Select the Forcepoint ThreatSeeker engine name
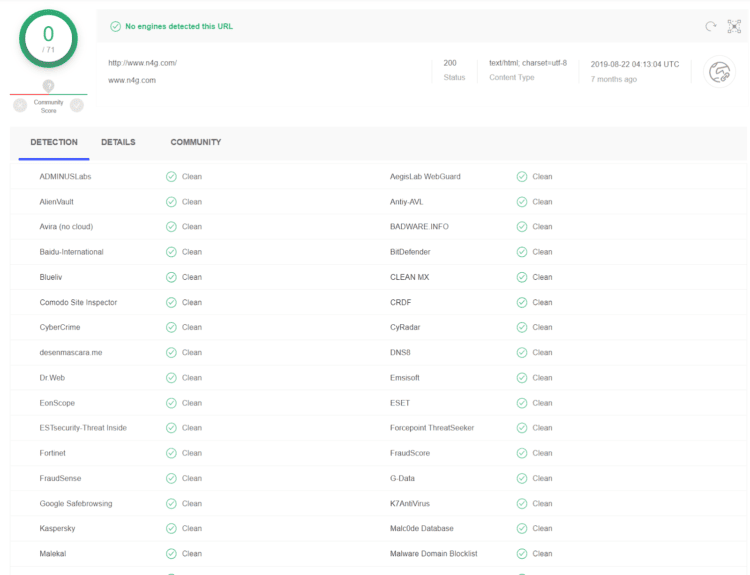Viewport: 750px width, 575px height. 432,428
